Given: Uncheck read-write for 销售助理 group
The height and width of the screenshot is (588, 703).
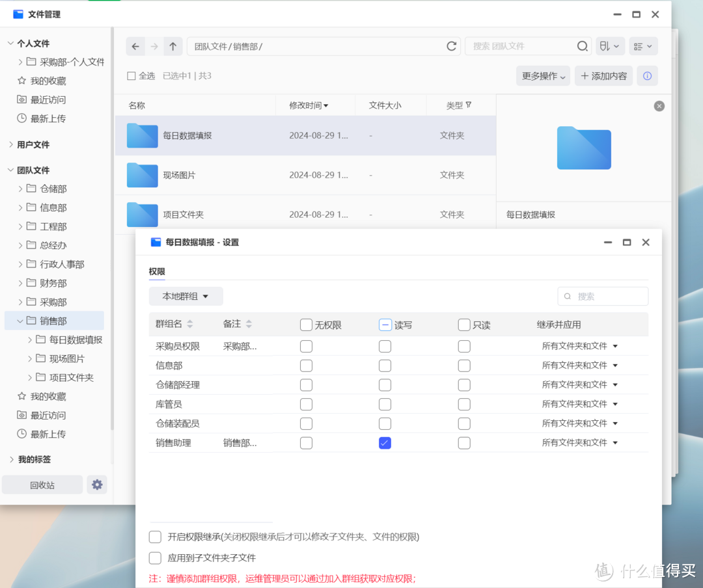Looking at the screenshot, I should pos(385,443).
